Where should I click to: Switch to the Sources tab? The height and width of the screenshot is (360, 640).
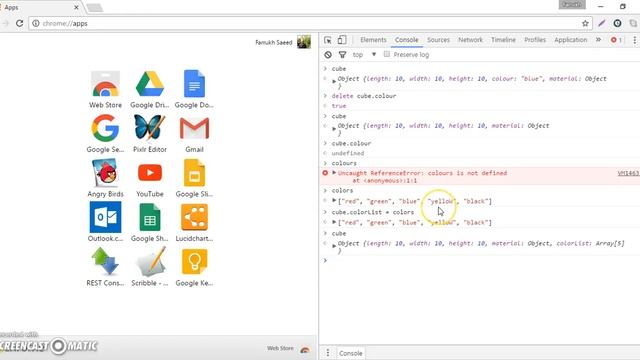[x=438, y=40]
